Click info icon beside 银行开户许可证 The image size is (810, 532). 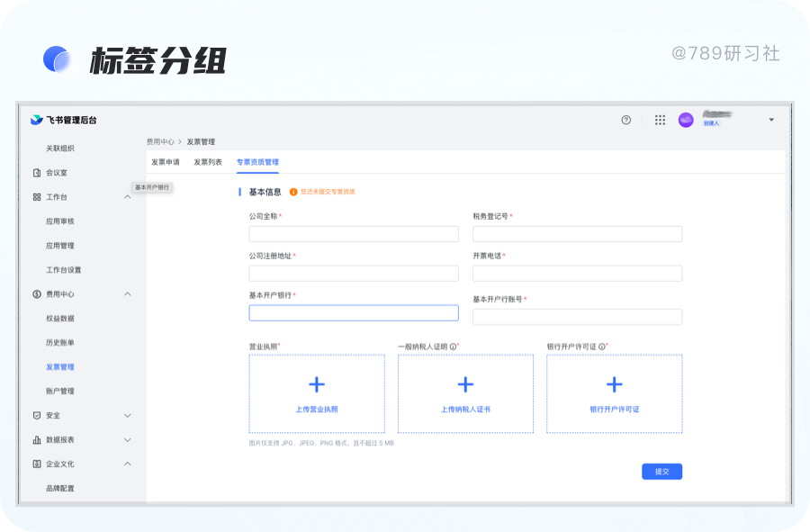point(602,347)
